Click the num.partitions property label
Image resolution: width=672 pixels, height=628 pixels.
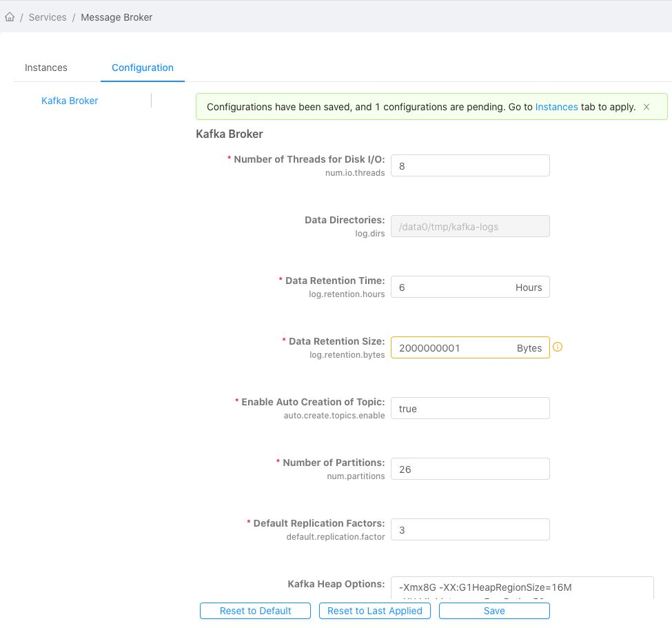(356, 476)
